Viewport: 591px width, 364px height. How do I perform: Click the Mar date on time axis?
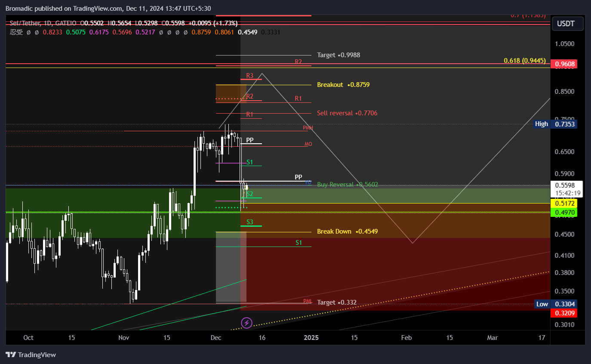point(492,338)
